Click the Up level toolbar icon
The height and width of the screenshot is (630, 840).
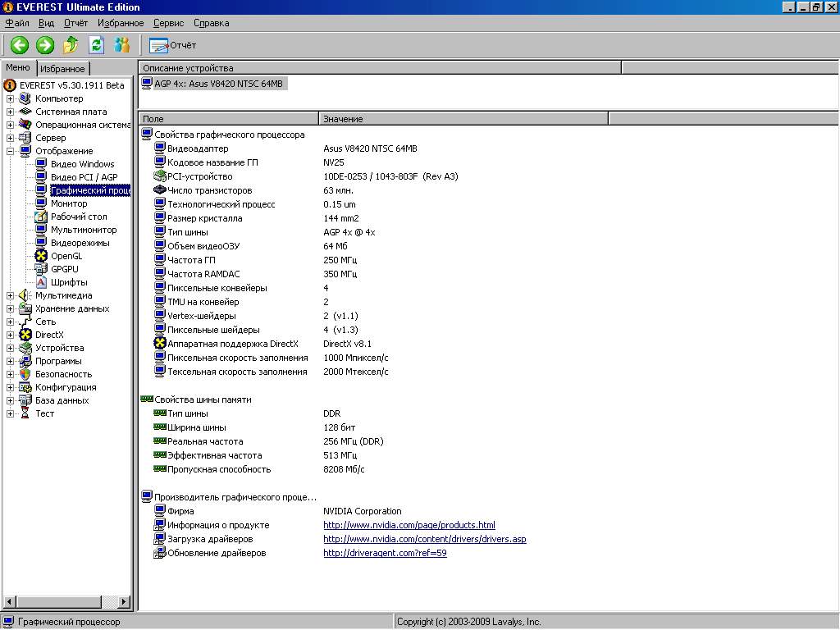coord(71,45)
